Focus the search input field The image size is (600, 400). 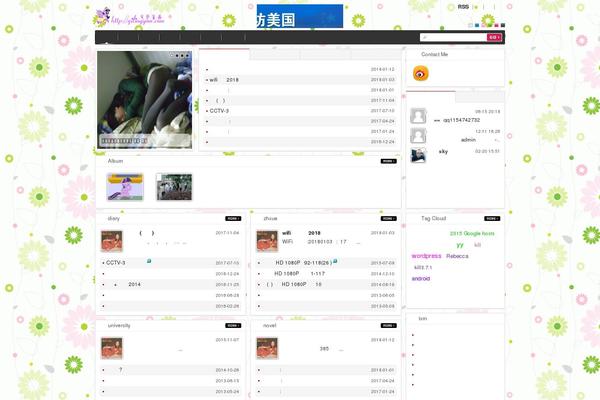(x=453, y=37)
